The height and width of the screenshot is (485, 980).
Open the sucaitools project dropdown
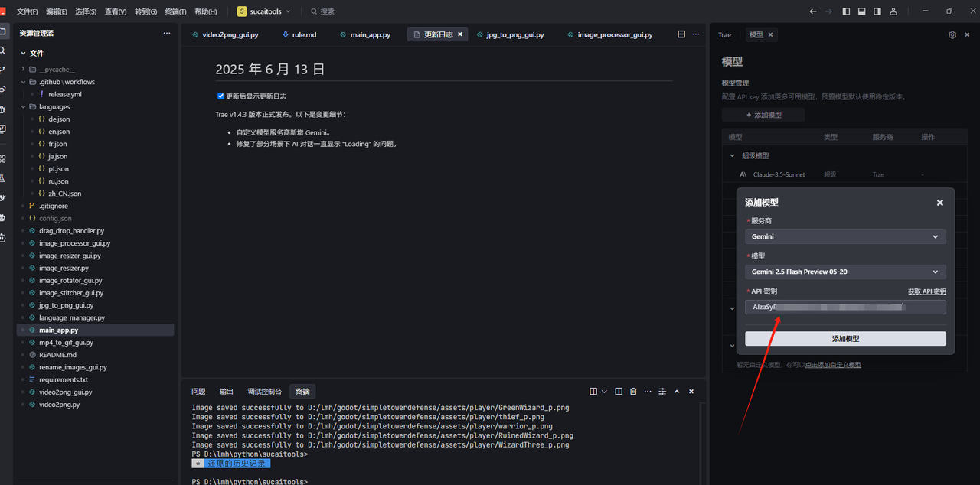(x=264, y=11)
